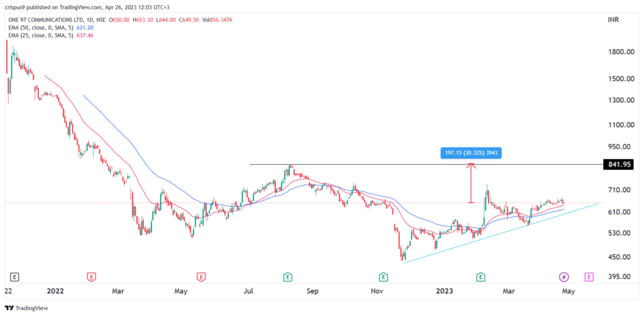This screenshot has width=644, height=316.
Task: Open the red earnings marker between 2022 and Mar
Action: click(x=92, y=277)
